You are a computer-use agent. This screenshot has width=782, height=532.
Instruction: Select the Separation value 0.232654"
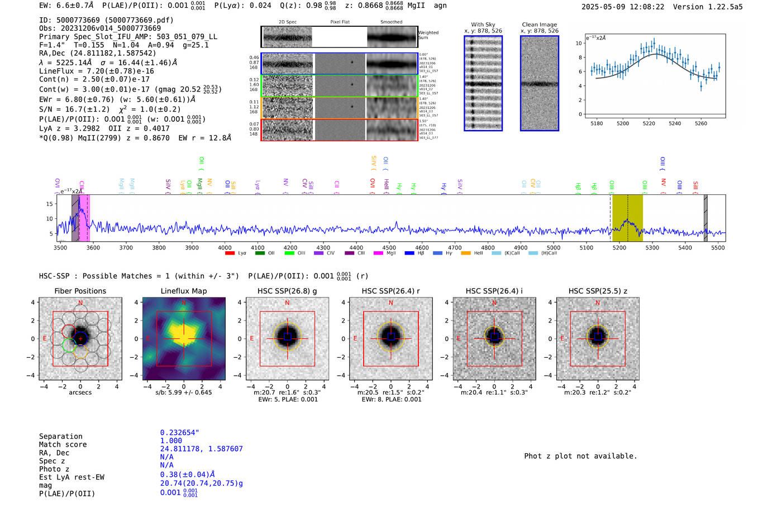click(x=180, y=433)
